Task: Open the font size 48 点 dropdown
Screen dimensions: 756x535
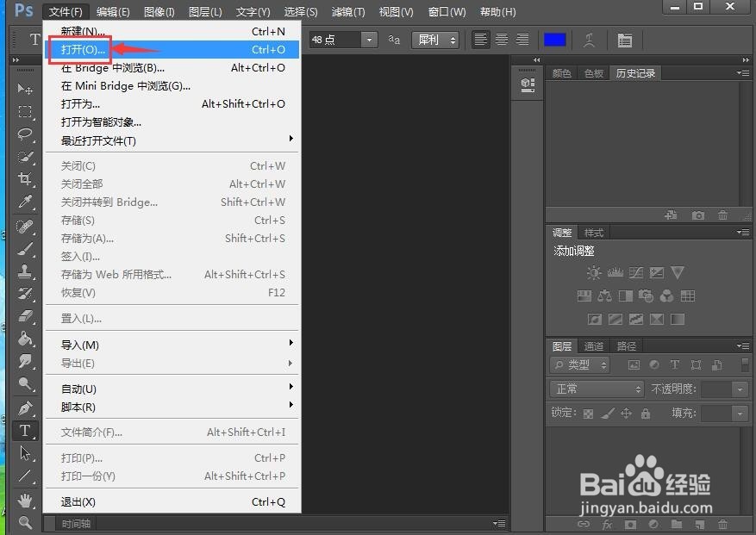Action: pyautogui.click(x=369, y=40)
